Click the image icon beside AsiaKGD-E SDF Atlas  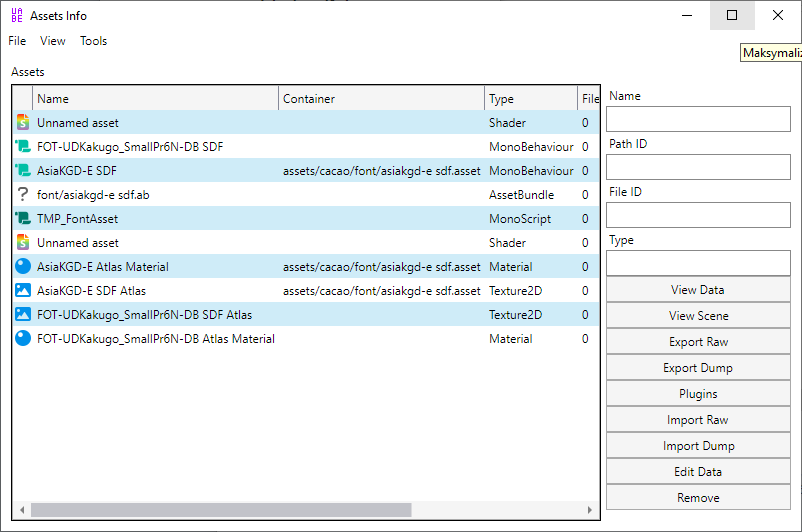(x=23, y=291)
